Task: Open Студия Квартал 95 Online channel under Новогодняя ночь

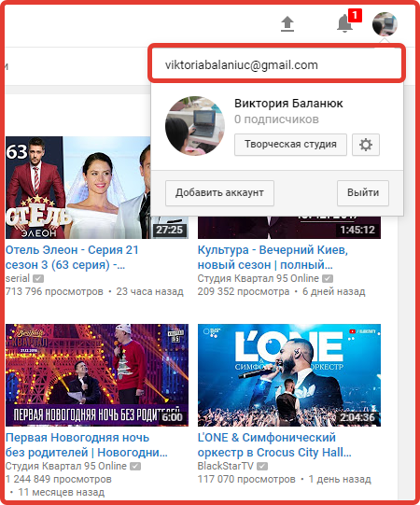Action: tap(66, 466)
